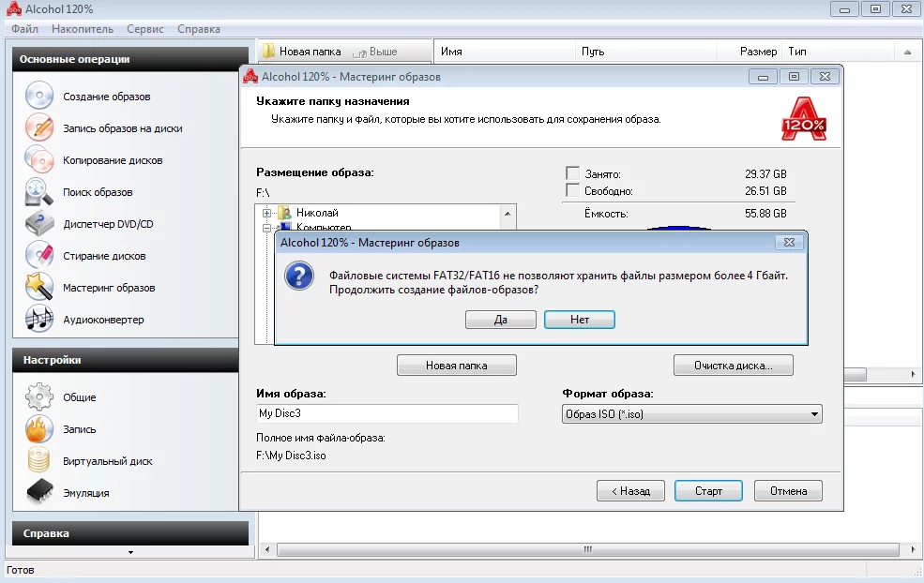The image size is (924, 583).
Task: Click the Запись образов на диски icon
Action: tap(39, 127)
